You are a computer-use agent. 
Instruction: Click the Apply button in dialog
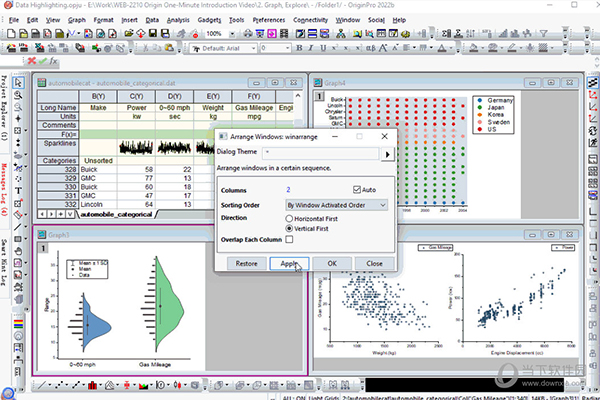(x=289, y=263)
